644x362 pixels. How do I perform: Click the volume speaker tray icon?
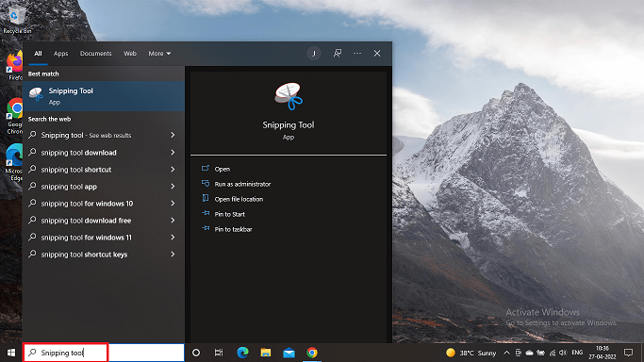click(x=564, y=353)
